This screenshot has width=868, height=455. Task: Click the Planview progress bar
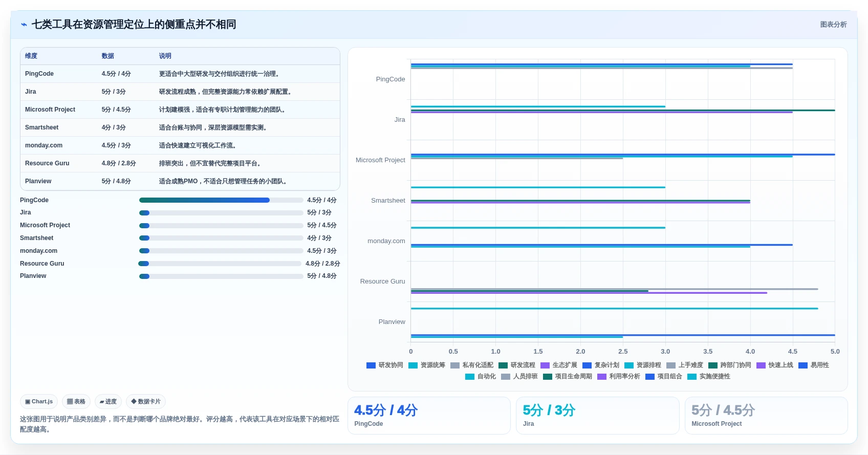point(221,276)
